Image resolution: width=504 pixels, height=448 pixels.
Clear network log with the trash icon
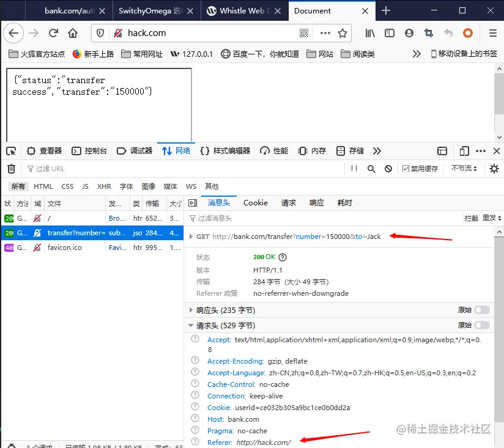click(11, 169)
